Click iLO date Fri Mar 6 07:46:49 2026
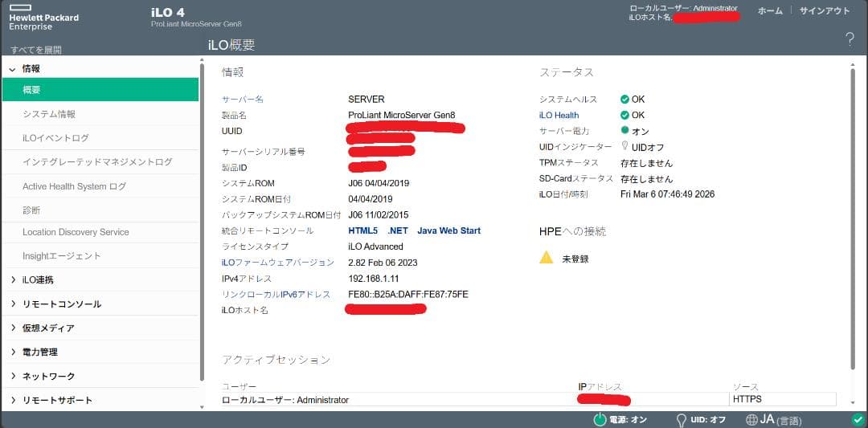 tap(668, 194)
